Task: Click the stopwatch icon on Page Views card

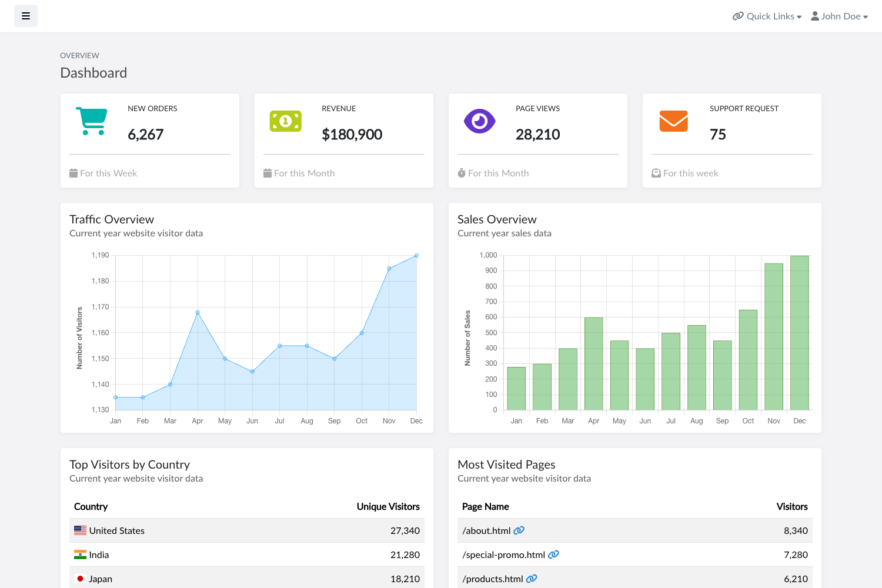Action: point(461,172)
